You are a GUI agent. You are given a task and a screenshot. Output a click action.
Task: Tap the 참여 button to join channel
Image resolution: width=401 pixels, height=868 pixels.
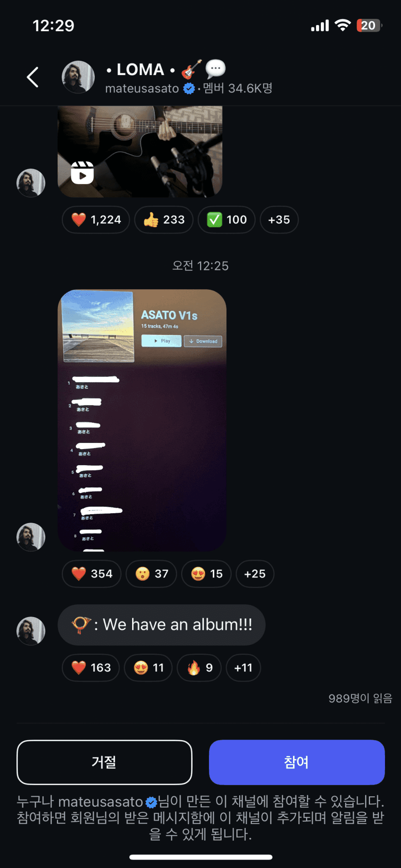(297, 762)
